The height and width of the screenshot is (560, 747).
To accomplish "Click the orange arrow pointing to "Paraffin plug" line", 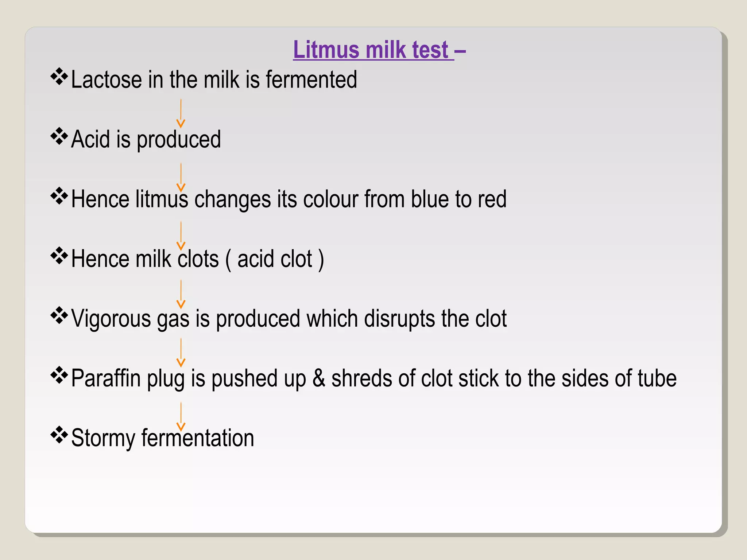I will (x=181, y=352).
